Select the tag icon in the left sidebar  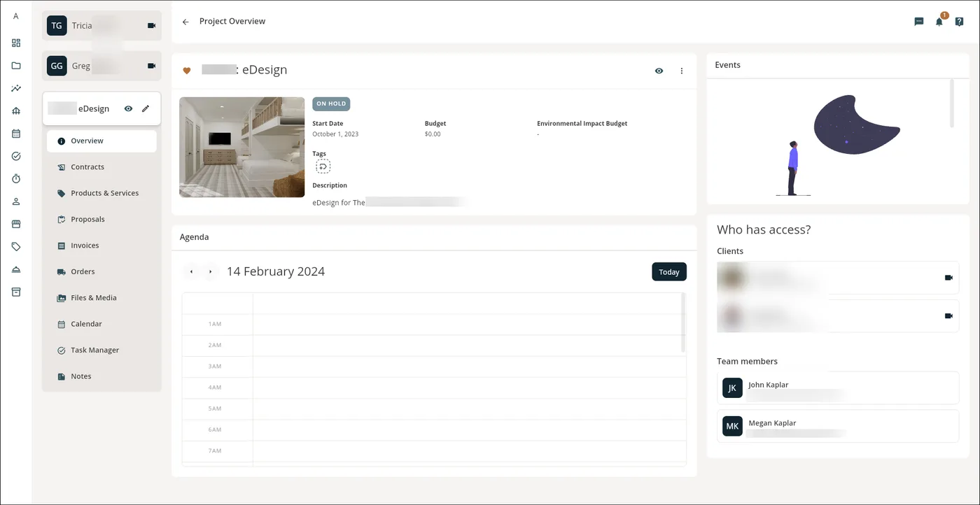pos(15,246)
